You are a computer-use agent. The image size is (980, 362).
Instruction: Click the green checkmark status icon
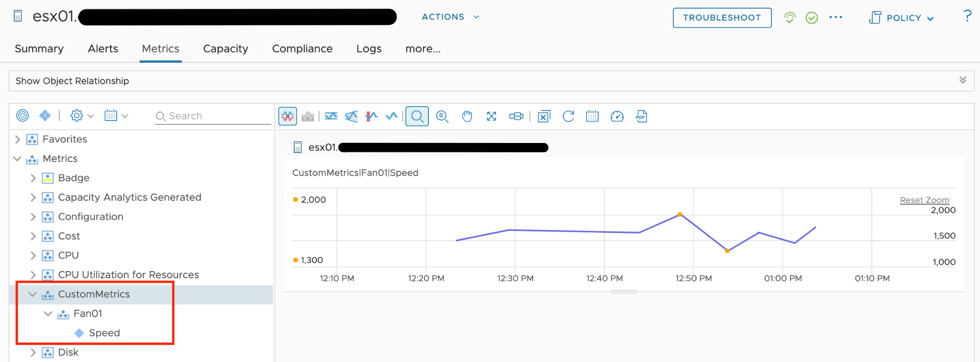(x=812, y=18)
